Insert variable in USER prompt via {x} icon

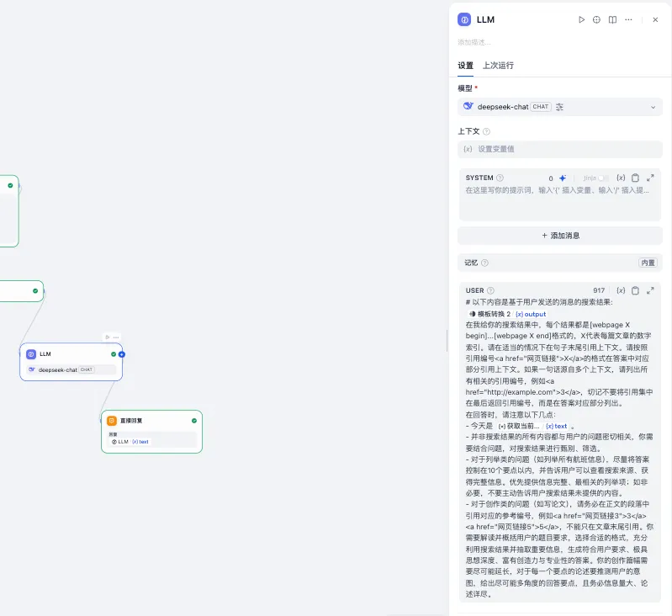click(621, 290)
